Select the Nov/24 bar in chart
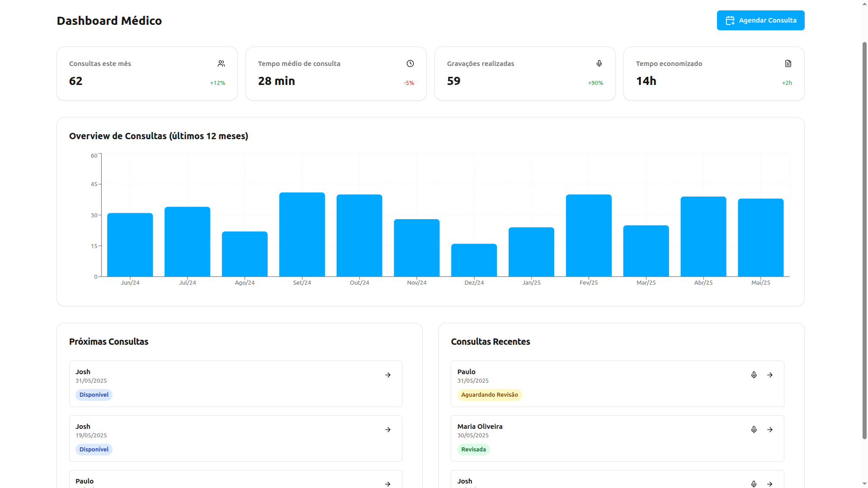This screenshot has width=868, height=488. pyautogui.click(x=417, y=248)
